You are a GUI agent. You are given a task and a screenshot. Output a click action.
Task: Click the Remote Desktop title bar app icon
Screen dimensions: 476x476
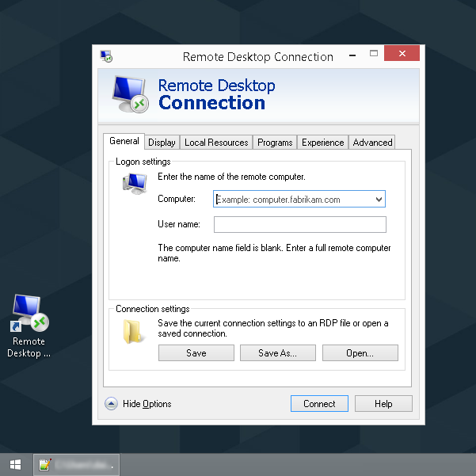(x=106, y=56)
